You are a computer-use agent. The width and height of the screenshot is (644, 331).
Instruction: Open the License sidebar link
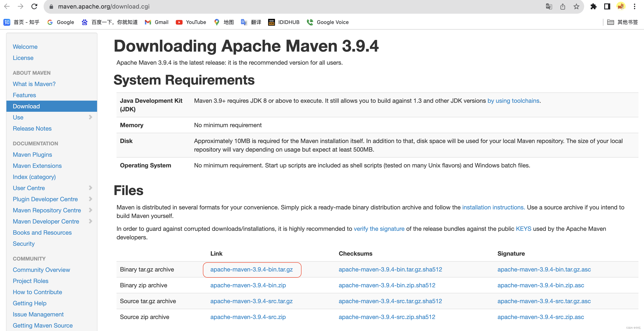pyautogui.click(x=23, y=58)
